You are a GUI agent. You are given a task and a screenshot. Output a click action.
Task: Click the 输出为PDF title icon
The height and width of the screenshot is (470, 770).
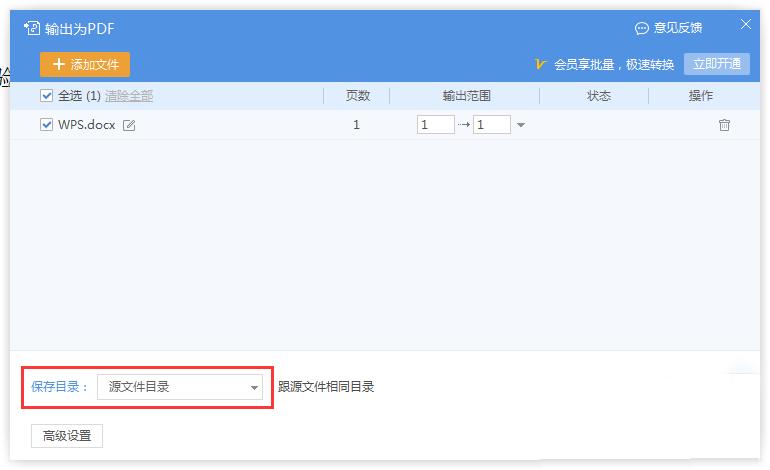[32, 28]
